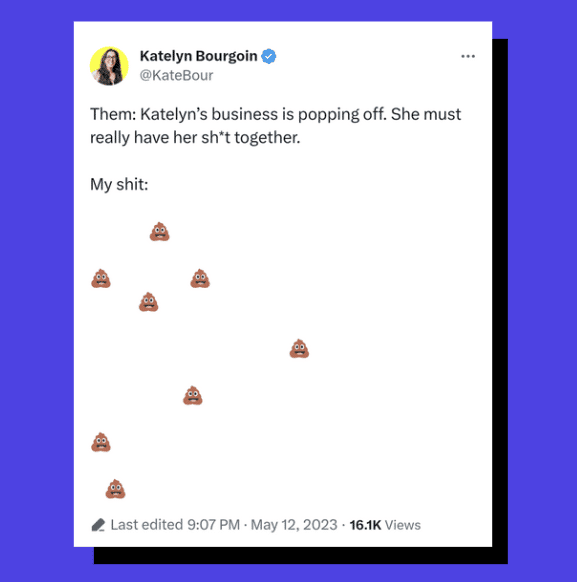Select the topmost poop emoji
Viewport: 577px width, 582px height.
[x=160, y=232]
